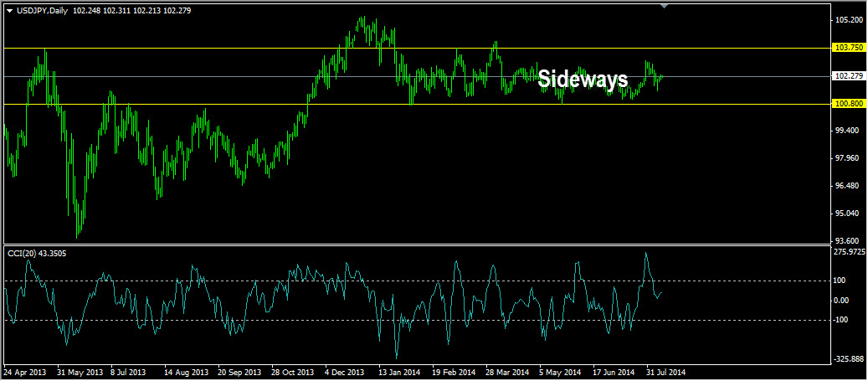The image size is (868, 381).
Task: Click the 19 Feb 2014 date label
Action: pyautogui.click(x=455, y=372)
